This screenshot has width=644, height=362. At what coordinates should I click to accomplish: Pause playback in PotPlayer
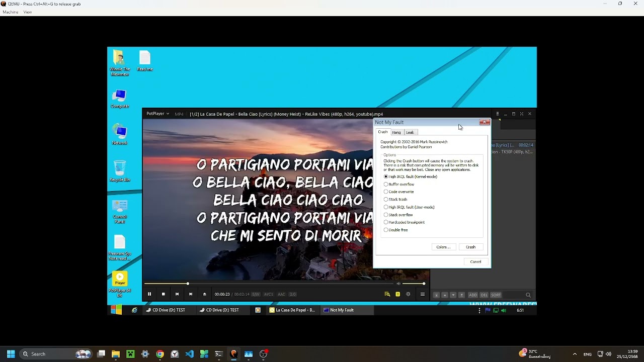click(149, 294)
